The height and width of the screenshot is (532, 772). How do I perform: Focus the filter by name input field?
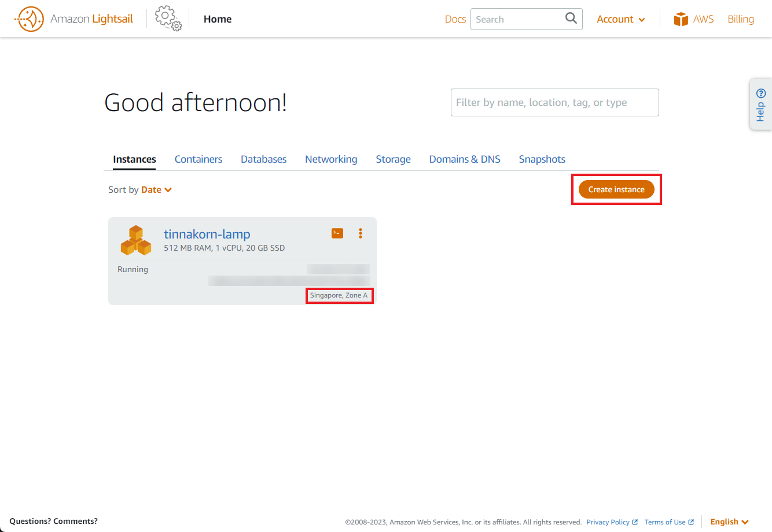pos(555,102)
